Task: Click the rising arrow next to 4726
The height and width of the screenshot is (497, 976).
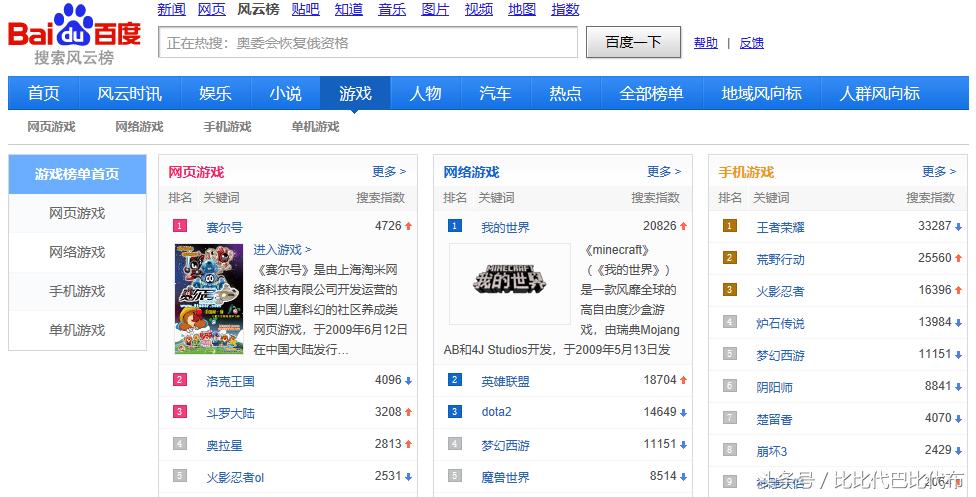Action: tap(408, 227)
